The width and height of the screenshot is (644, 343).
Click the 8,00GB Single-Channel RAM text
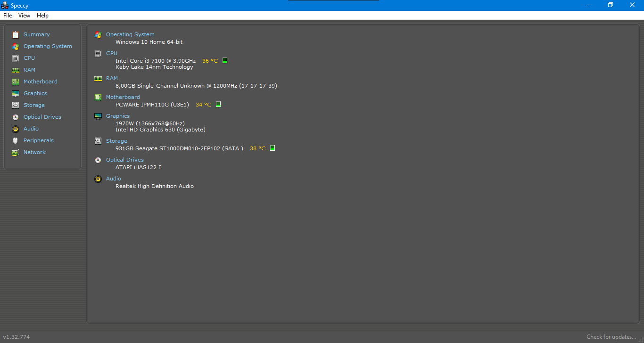point(196,86)
